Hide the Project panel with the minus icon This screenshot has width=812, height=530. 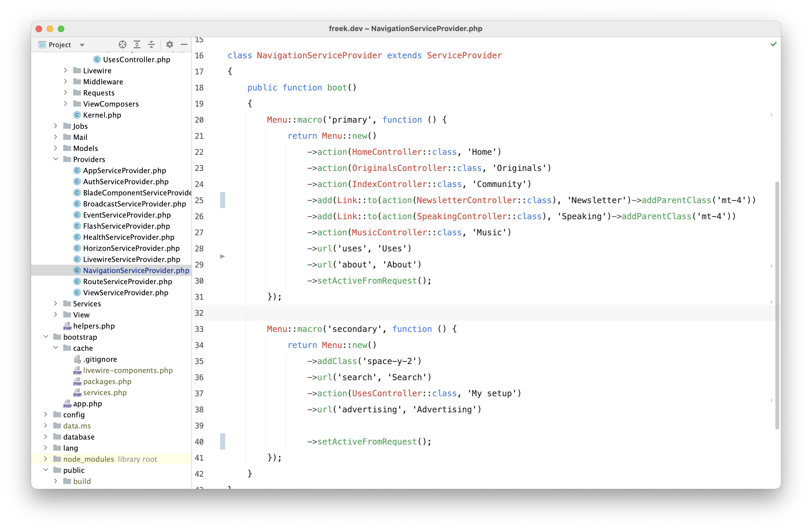point(184,44)
